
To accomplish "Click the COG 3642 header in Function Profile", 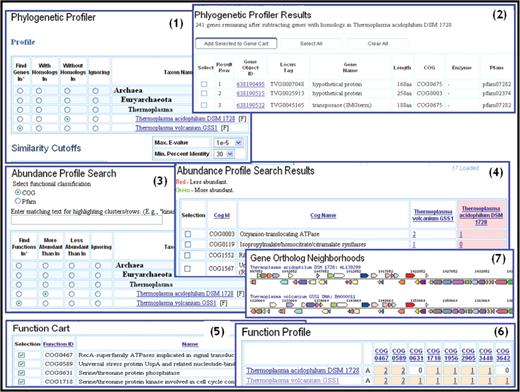I will click(x=503, y=355).
